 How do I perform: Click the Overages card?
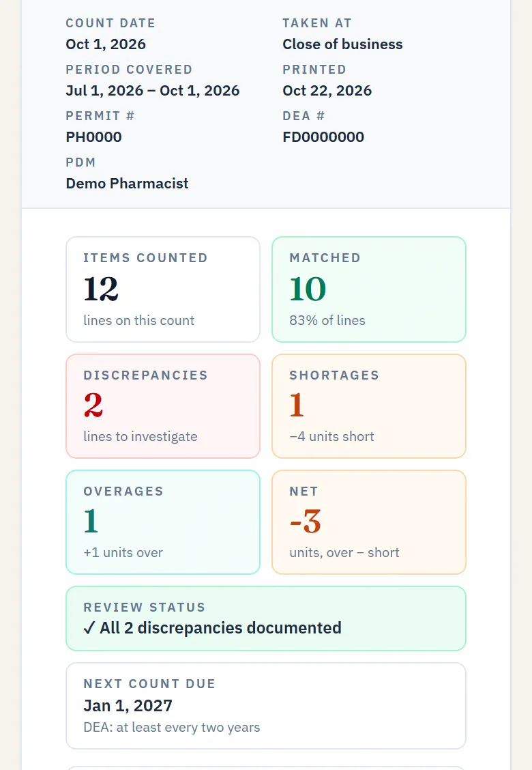(163, 522)
